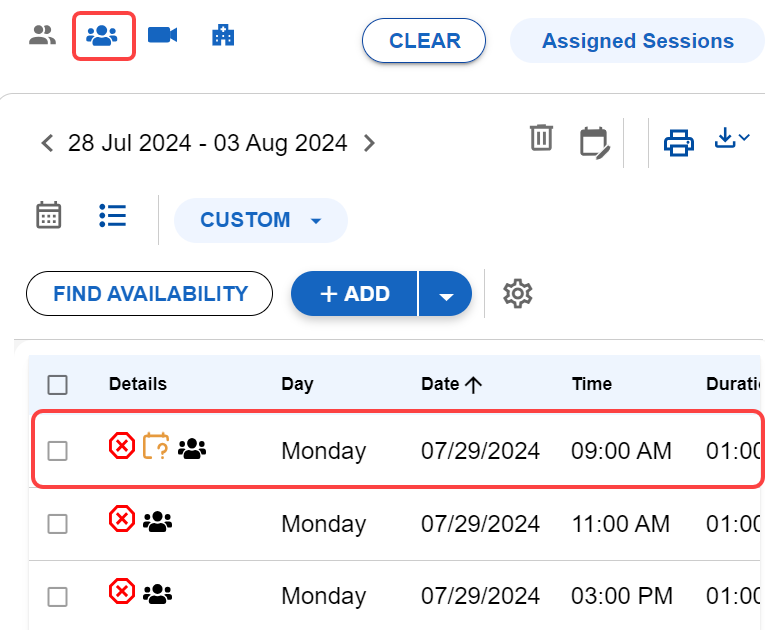Click the building locations icon
Viewport: 765px width, 630px height.
[x=223, y=36]
